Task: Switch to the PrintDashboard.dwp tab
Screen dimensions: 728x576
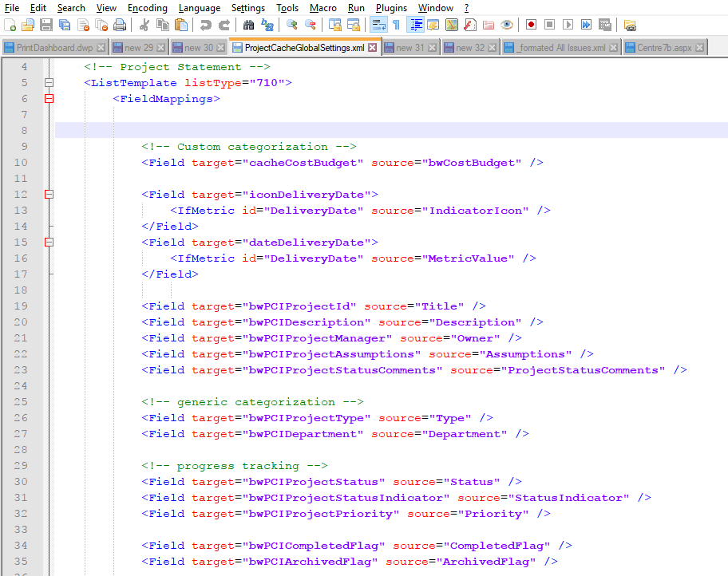Action: point(55,48)
